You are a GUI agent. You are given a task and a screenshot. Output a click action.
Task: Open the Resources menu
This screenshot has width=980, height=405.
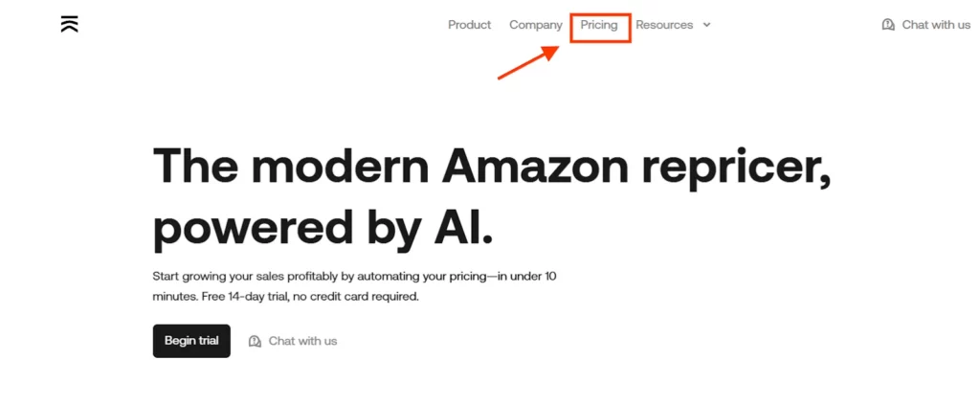point(664,25)
